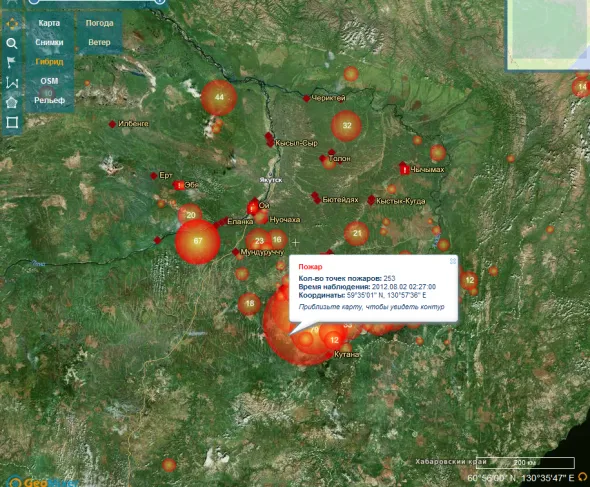Viewport: 590px width, 487px height.
Task: Switch base layer to Снимки
Action: pos(49,42)
